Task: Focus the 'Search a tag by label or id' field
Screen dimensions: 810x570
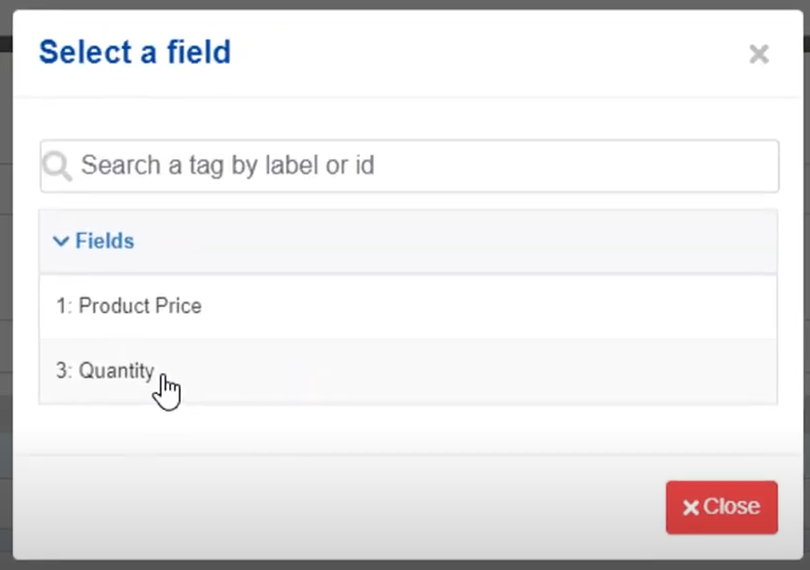Action: [409, 166]
